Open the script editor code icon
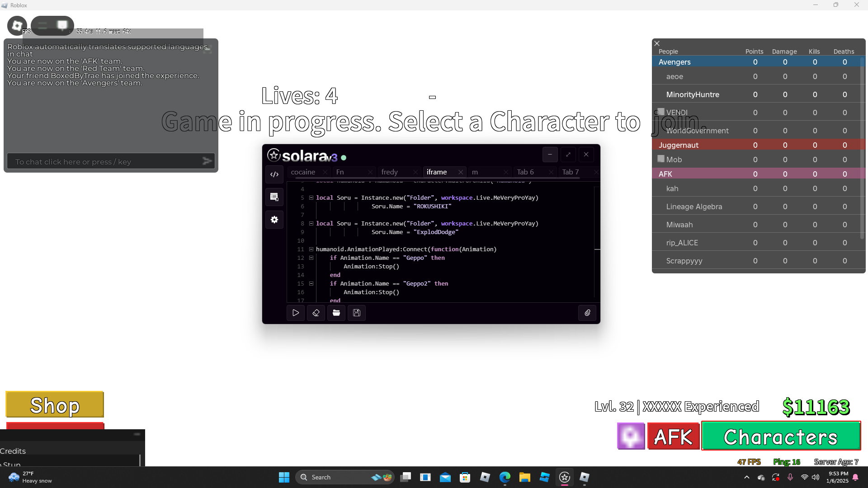 pyautogui.click(x=274, y=174)
